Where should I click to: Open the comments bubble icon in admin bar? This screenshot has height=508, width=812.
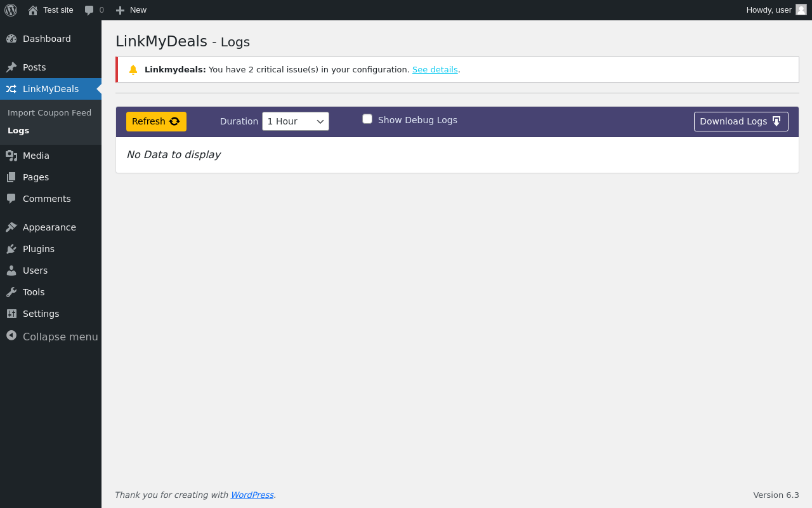[89, 10]
